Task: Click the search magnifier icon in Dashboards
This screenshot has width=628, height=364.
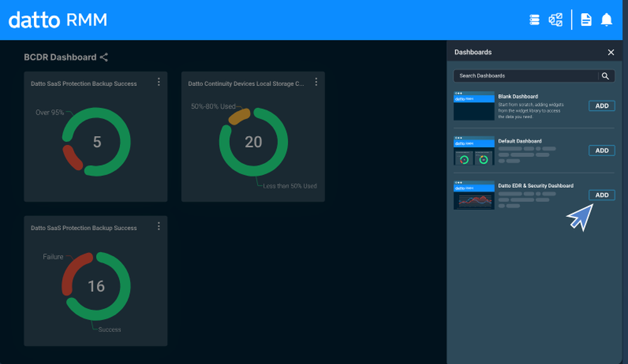Action: 605,76
